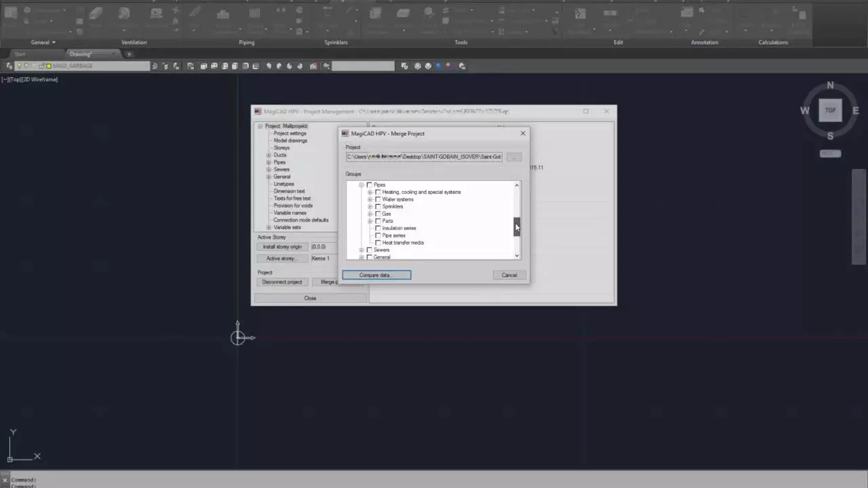Click the Install storey origin button

282,247
